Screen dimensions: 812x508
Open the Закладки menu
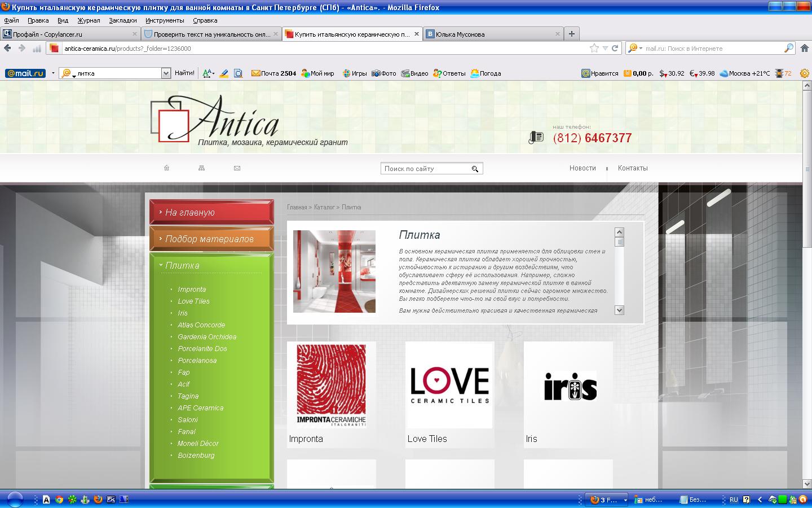click(x=123, y=20)
